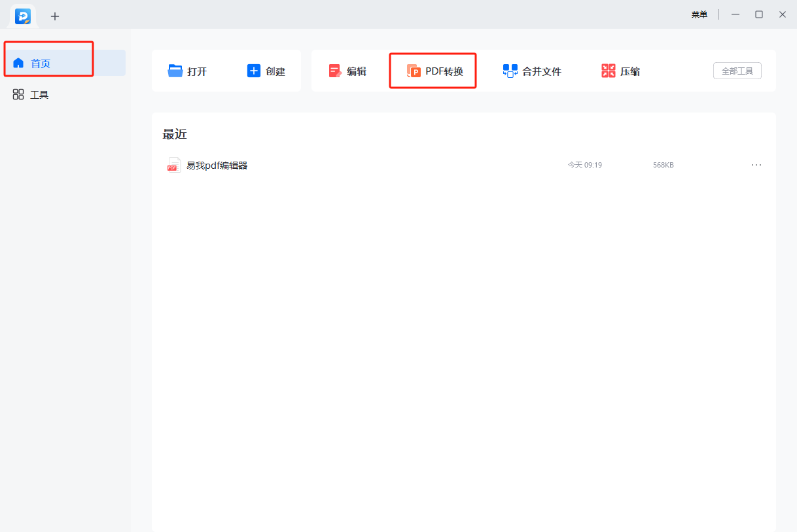This screenshot has width=797, height=532.
Task: Click the home icon beside 首页
Action: click(18, 63)
